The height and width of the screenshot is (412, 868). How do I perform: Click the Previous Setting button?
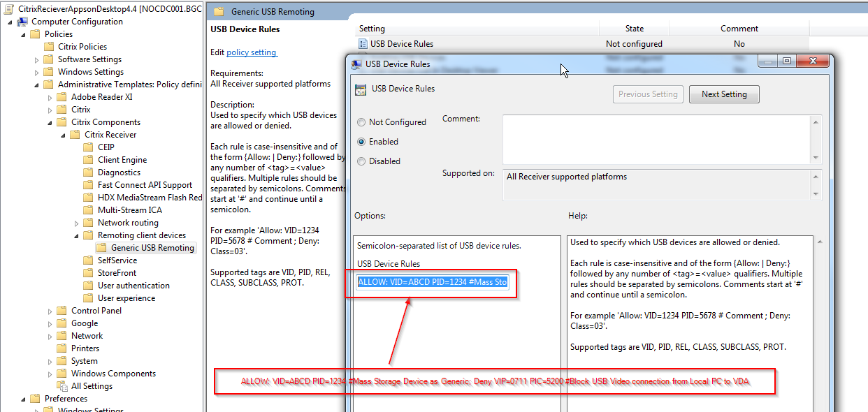pyautogui.click(x=648, y=94)
